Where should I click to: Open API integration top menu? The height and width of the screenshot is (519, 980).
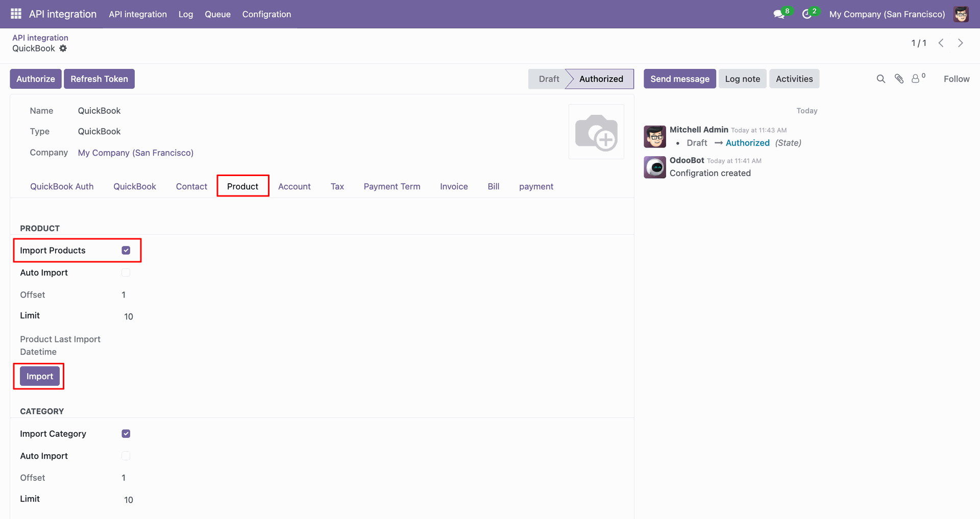tap(138, 14)
